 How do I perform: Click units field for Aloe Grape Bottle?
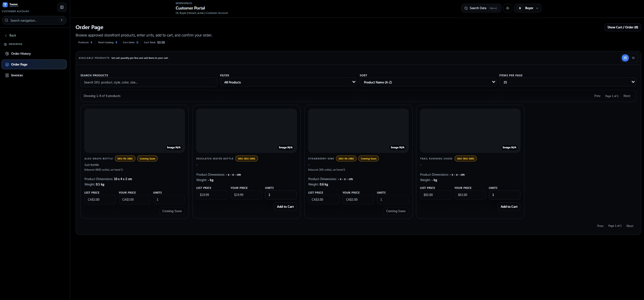click(169, 200)
